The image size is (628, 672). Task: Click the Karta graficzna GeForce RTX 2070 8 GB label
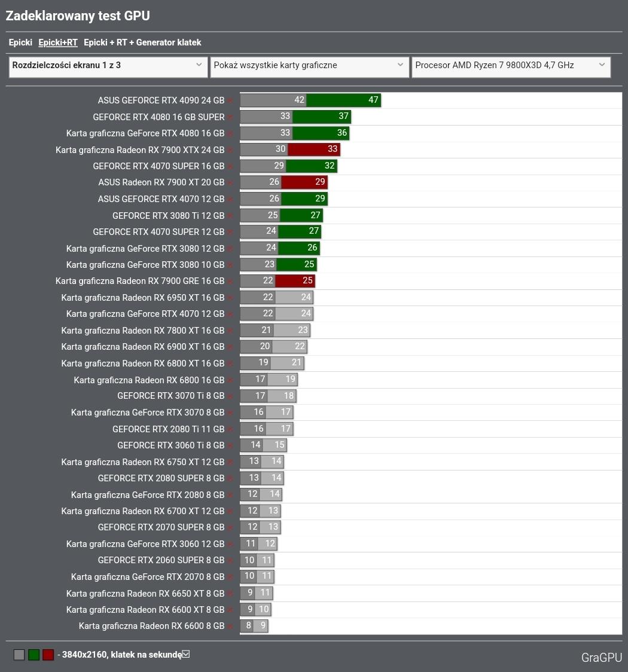(x=148, y=577)
